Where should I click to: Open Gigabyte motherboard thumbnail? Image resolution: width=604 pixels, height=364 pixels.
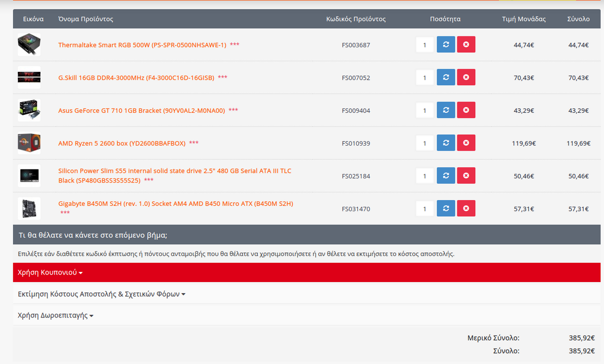29,208
